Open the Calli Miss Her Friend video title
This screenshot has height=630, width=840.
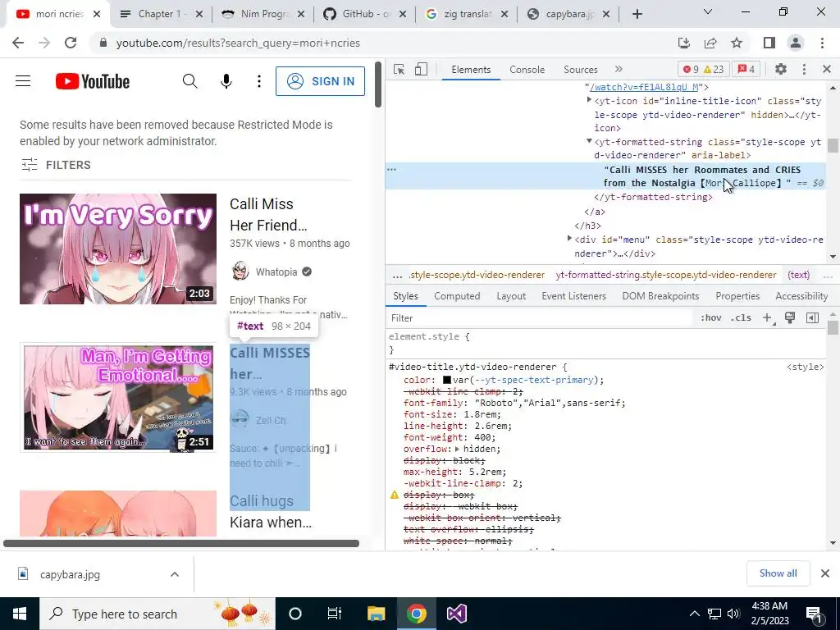point(268,214)
